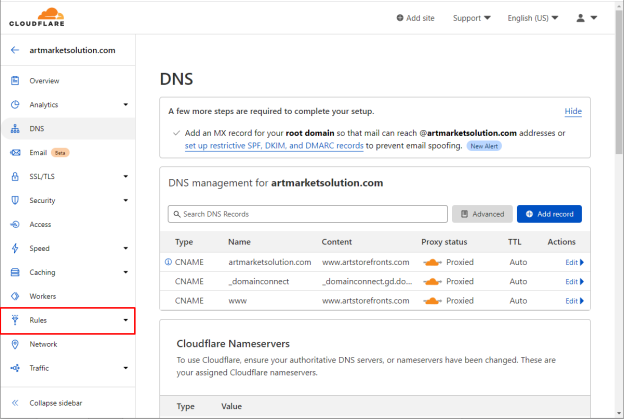Click the Collapse sidebar double-chevron icon
The image size is (624, 419).
(x=15, y=403)
